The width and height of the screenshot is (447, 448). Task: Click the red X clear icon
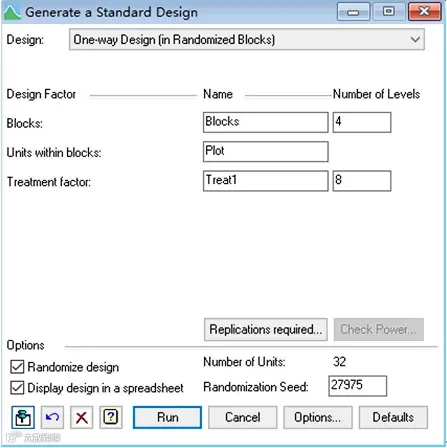82,417
